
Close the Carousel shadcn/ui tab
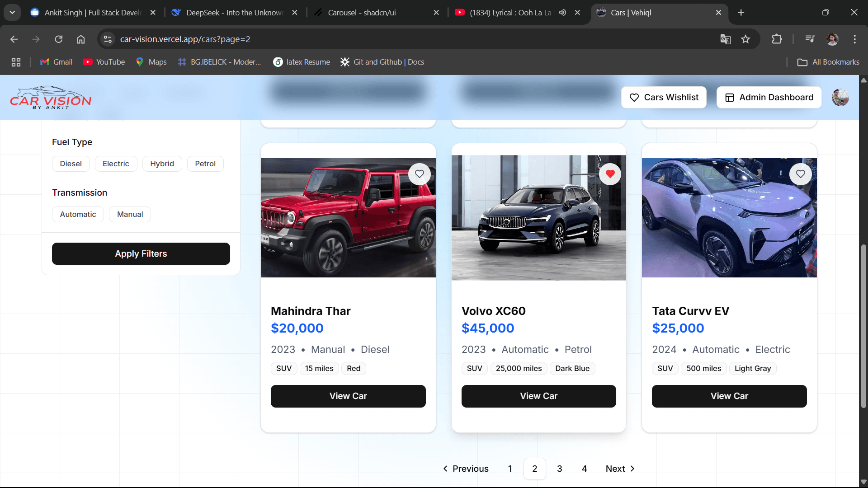pos(436,13)
